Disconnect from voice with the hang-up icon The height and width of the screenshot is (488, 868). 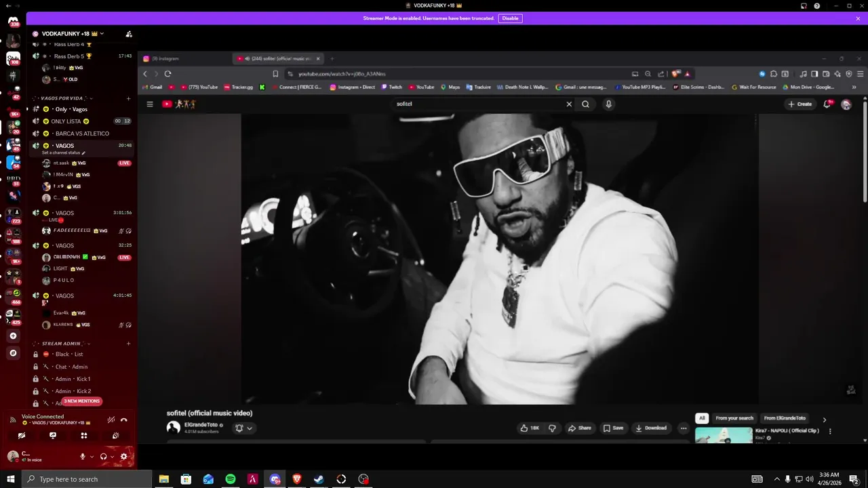point(123,420)
